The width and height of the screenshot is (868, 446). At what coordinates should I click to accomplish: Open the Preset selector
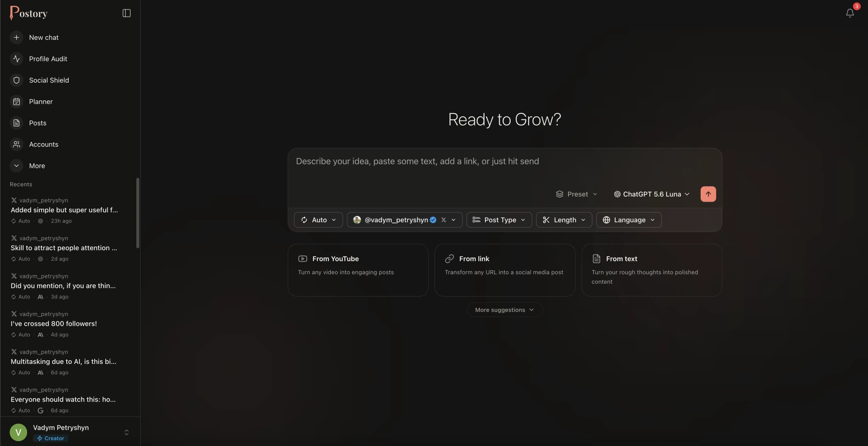pyautogui.click(x=576, y=194)
